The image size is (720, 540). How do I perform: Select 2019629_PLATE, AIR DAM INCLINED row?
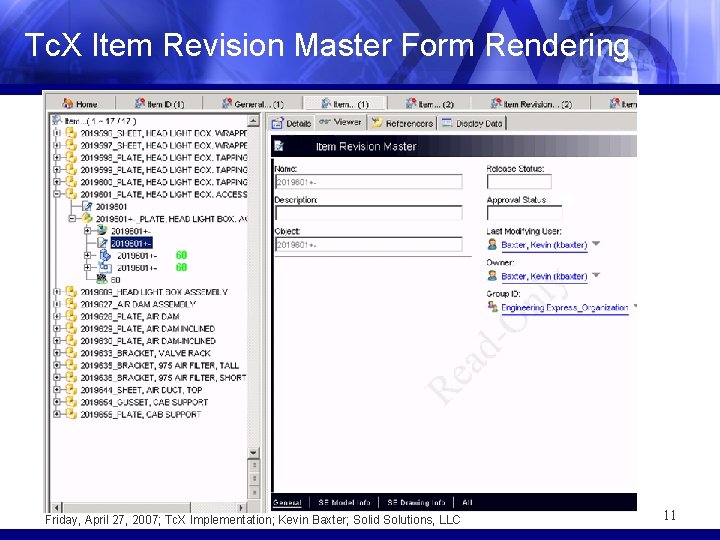coord(147,329)
